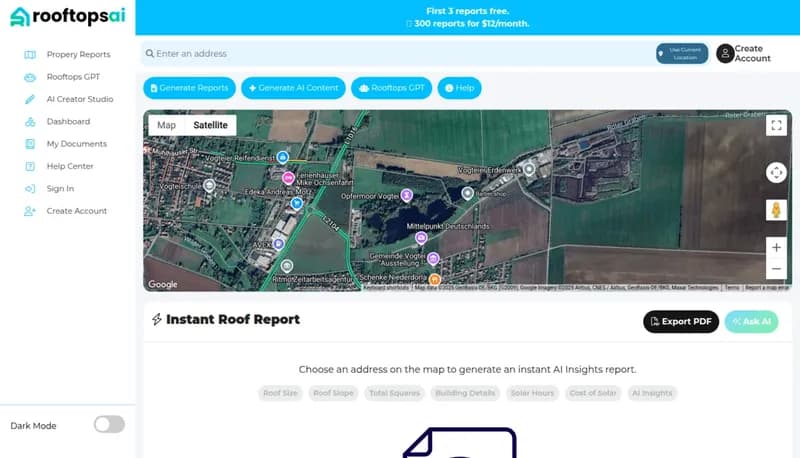Zoom out on the map
This screenshot has width=800, height=458.
click(776, 269)
